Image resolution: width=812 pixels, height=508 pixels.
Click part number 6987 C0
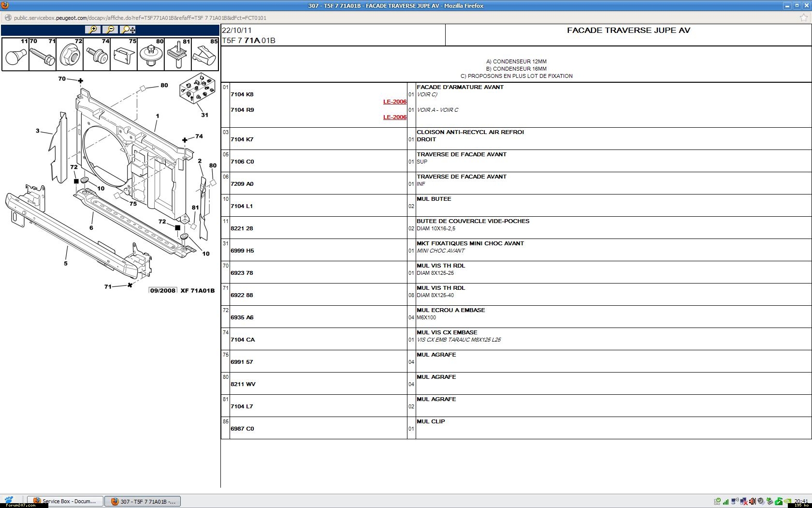point(242,429)
